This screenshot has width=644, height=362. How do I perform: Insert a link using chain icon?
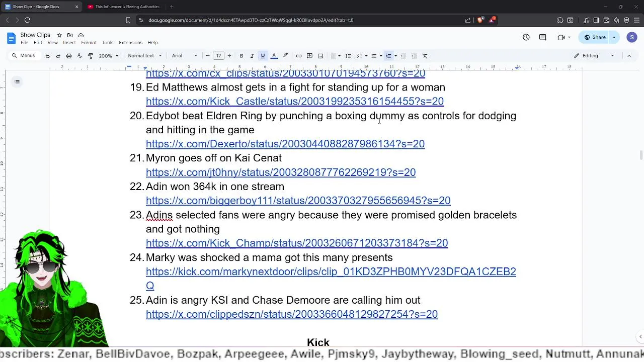pos(299,56)
